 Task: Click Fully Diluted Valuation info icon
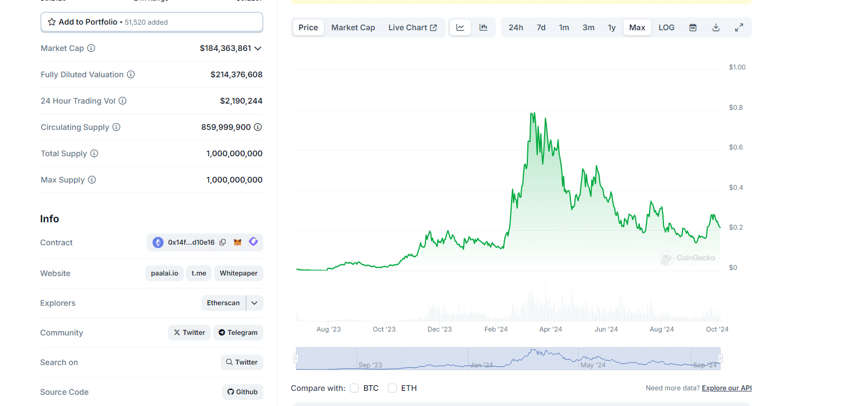coord(131,74)
